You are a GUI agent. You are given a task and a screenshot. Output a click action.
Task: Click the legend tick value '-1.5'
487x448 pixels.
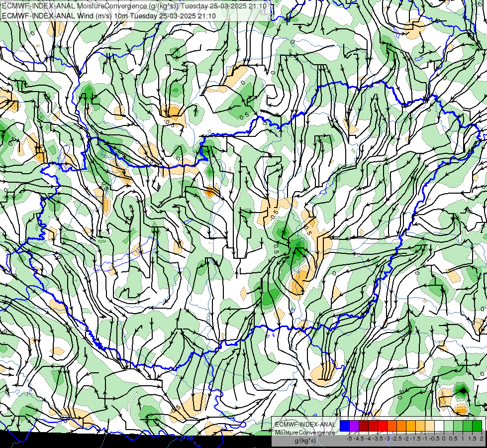point(415,439)
